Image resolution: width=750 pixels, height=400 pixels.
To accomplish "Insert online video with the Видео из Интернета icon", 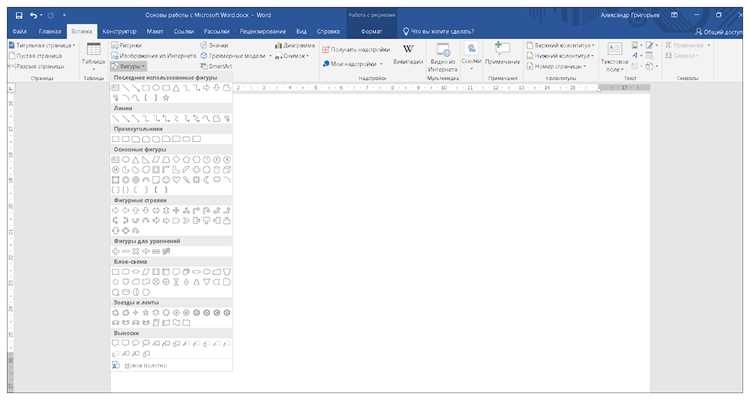I will pos(443,57).
